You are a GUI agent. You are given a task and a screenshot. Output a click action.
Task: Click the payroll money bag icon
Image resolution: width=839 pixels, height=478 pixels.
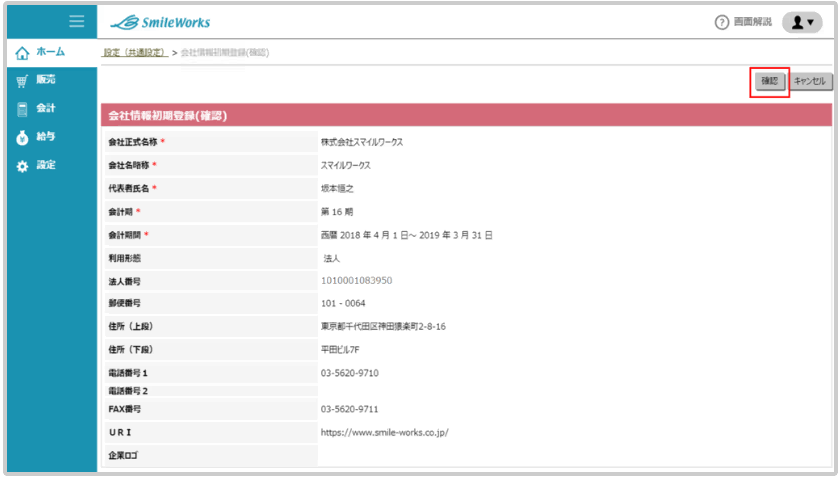(22, 137)
